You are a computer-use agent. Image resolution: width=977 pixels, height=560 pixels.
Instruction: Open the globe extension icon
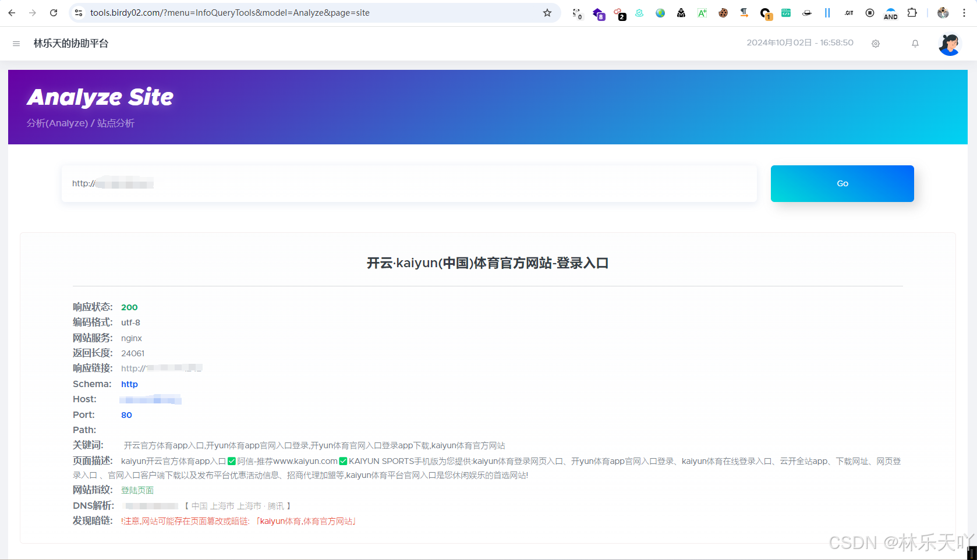point(660,13)
